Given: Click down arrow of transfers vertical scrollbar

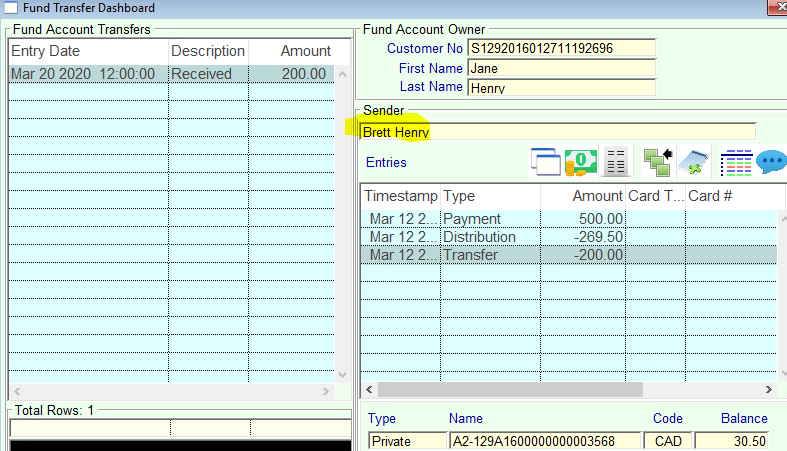Looking at the screenshot, I should coord(342,375).
